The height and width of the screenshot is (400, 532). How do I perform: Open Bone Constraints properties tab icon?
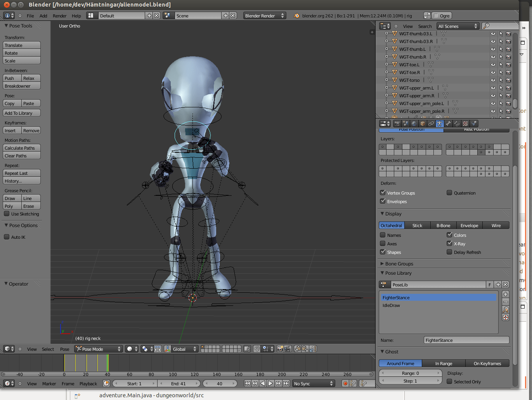pos(457,124)
